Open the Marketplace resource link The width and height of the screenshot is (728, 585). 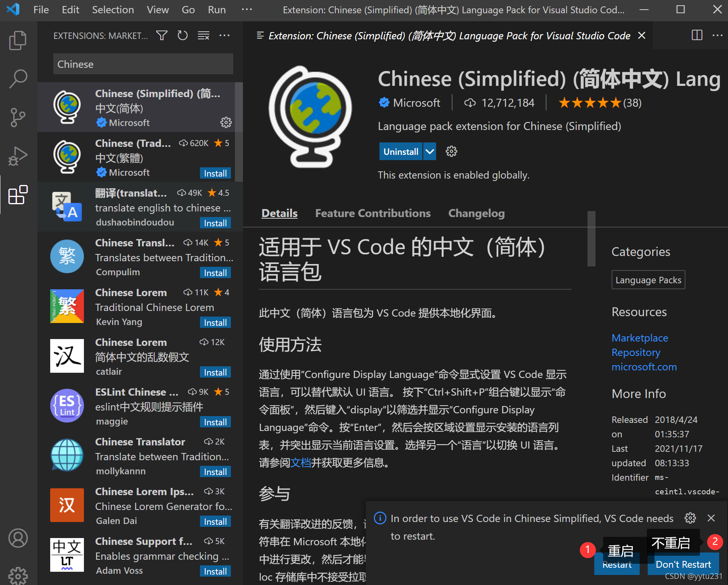pos(640,338)
